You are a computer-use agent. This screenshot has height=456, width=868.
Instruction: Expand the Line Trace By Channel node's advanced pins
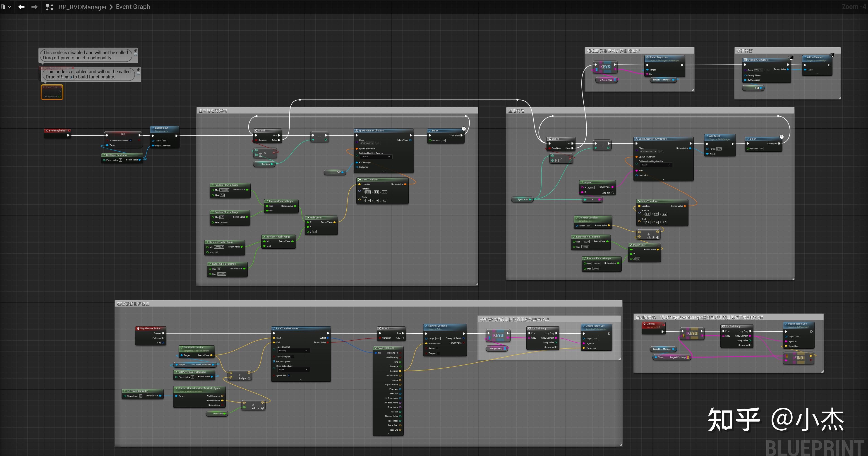301,380
